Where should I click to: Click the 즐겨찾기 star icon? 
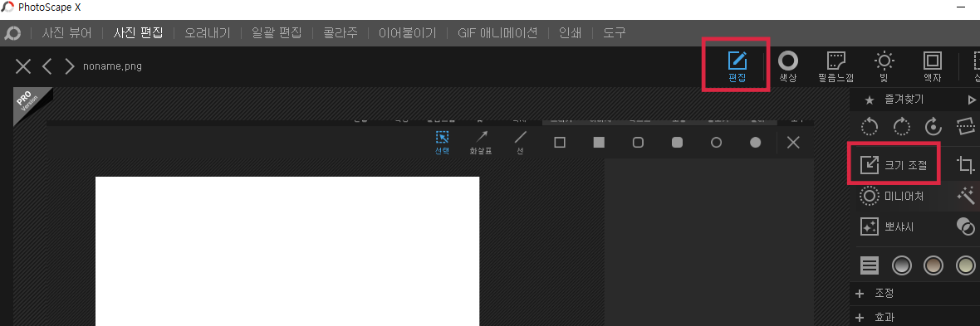tap(870, 100)
